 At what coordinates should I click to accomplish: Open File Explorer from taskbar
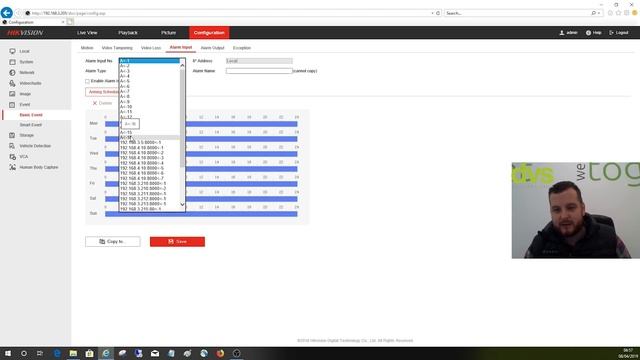pyautogui.click(x=73, y=353)
